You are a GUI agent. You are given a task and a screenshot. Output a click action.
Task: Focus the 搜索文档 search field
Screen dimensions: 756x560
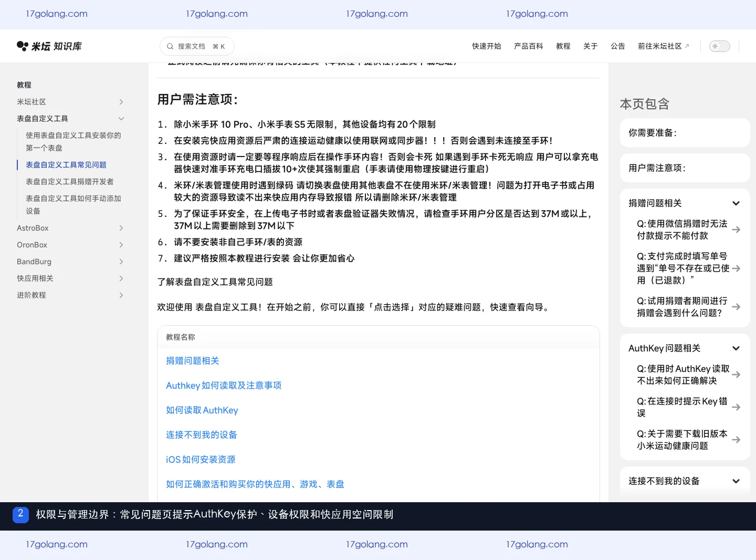[x=197, y=46]
